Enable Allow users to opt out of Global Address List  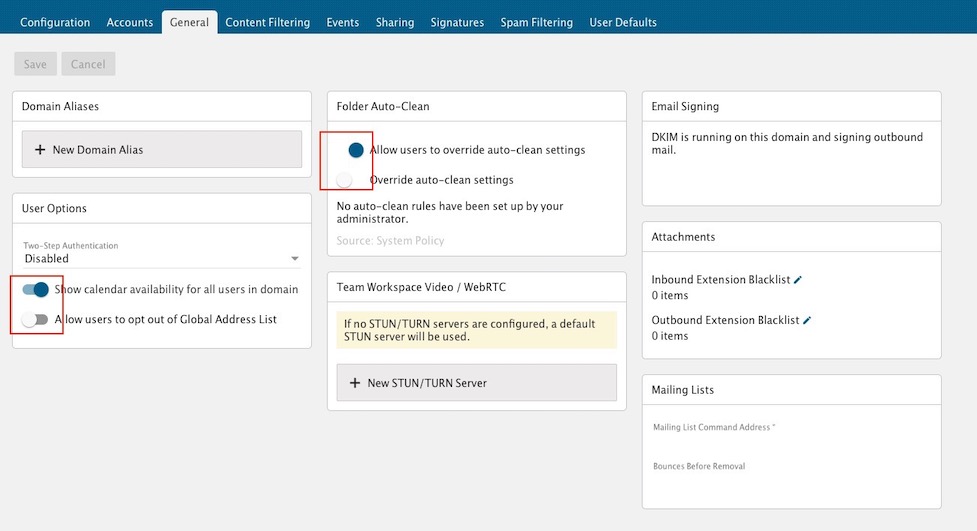click(36, 319)
